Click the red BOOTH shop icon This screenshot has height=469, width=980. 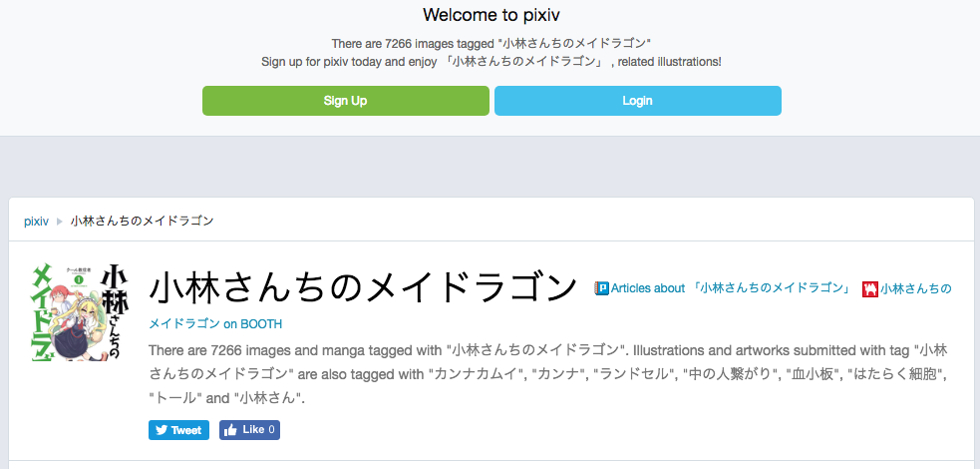point(870,289)
